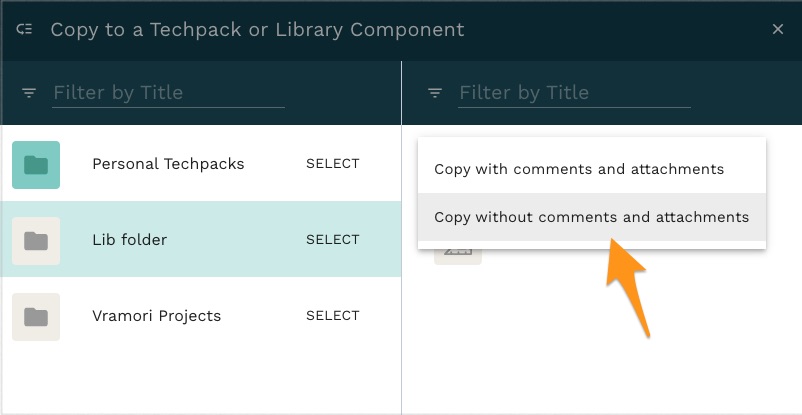Click the partially hidden component thumbnail
This screenshot has width=802, height=415.
click(458, 256)
